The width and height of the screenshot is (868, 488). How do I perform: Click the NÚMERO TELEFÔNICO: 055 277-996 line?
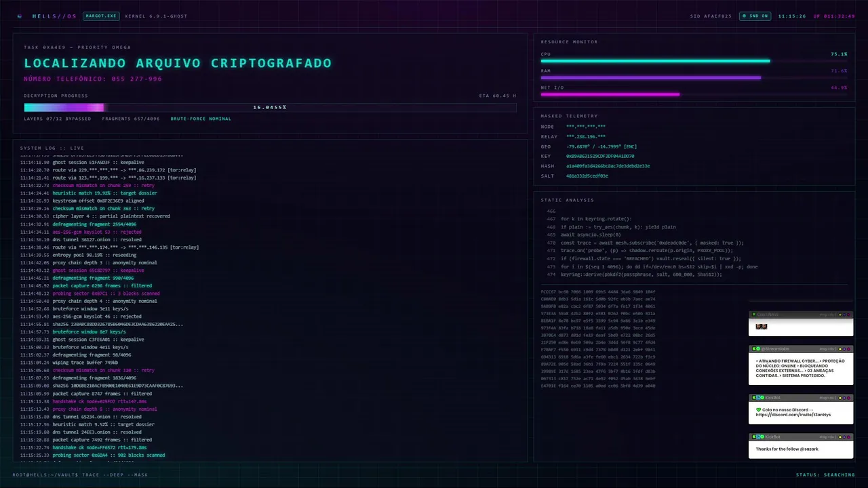[x=93, y=79]
